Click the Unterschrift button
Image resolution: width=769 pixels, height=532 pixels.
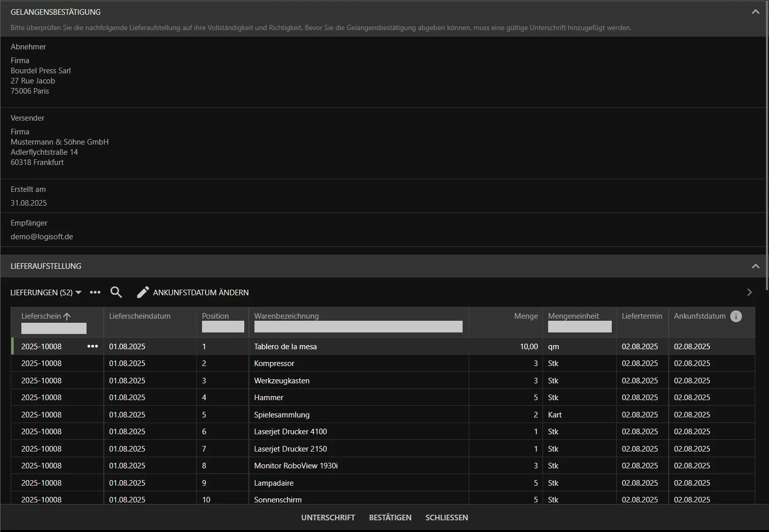coord(328,517)
